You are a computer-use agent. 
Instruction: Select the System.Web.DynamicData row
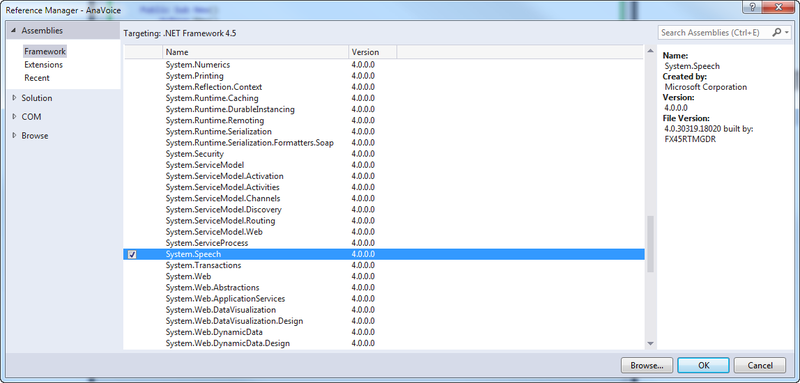[384, 333]
